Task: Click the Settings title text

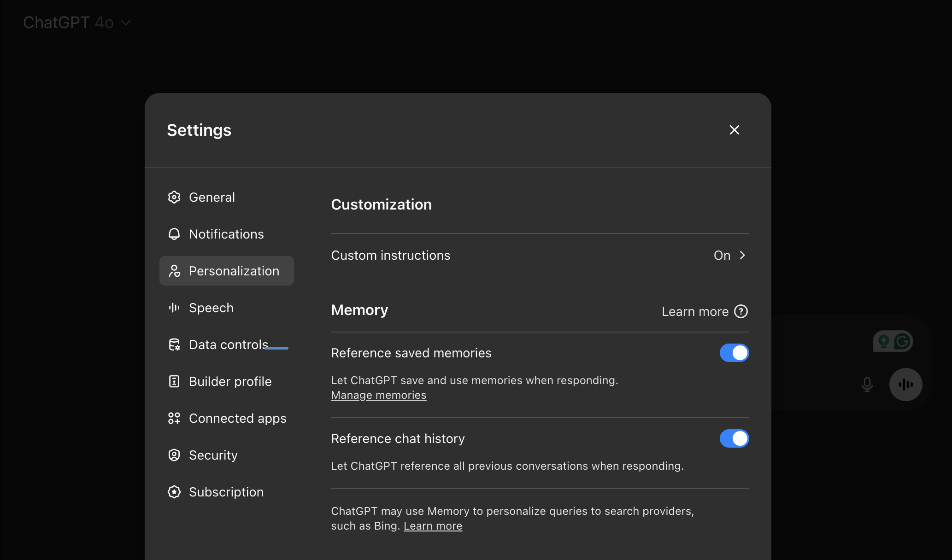Action: coord(199,130)
